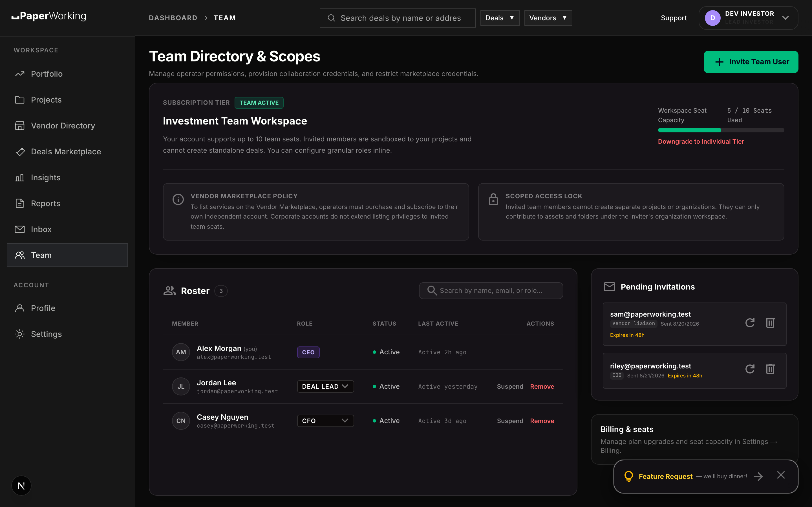Click the Next.js N badge icon
Viewport: 812px width, 507px height.
[21, 486]
